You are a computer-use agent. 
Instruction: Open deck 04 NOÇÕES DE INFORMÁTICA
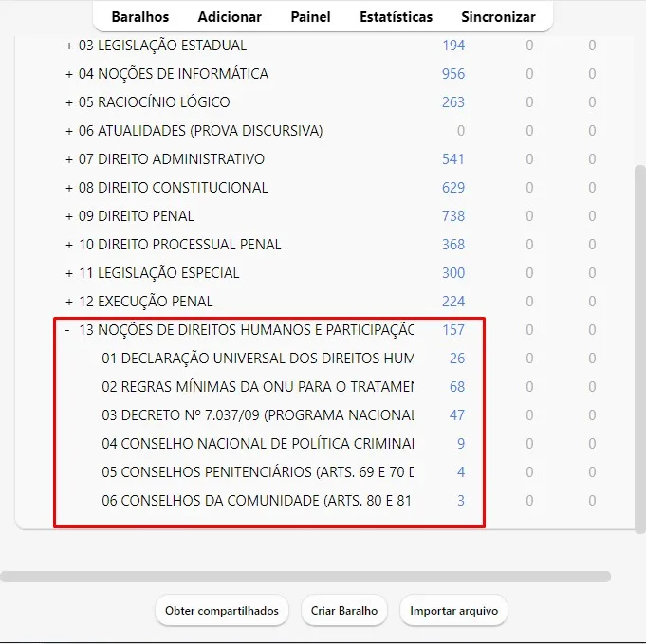click(174, 74)
